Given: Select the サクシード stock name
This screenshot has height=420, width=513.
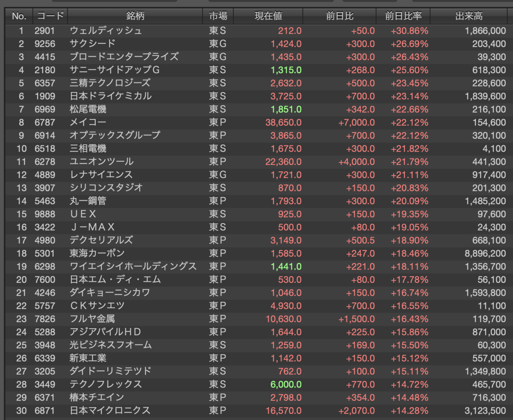Looking at the screenshot, I should pos(93,44).
